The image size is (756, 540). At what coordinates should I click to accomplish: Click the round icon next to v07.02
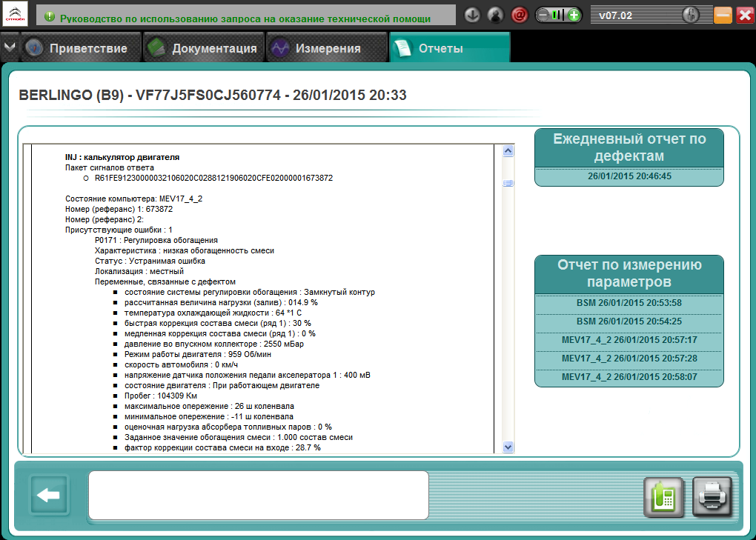pyautogui.click(x=691, y=16)
